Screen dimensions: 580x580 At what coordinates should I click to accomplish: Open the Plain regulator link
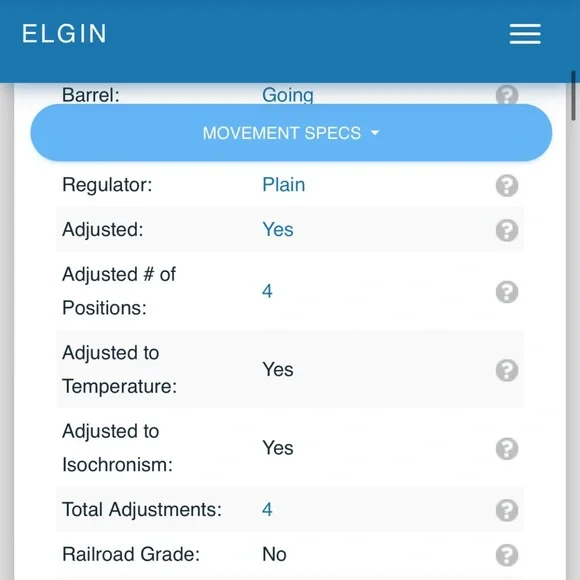click(x=284, y=185)
